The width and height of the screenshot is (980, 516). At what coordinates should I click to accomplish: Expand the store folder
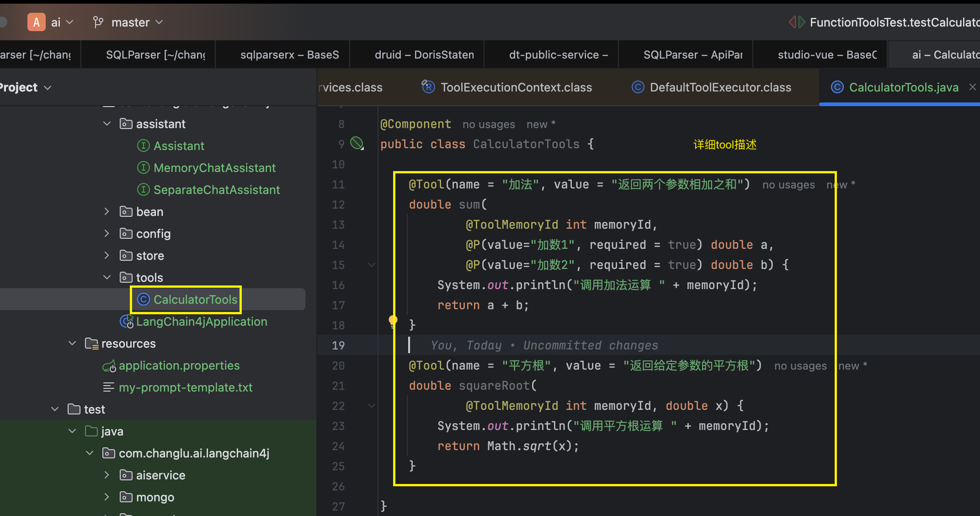(107, 256)
